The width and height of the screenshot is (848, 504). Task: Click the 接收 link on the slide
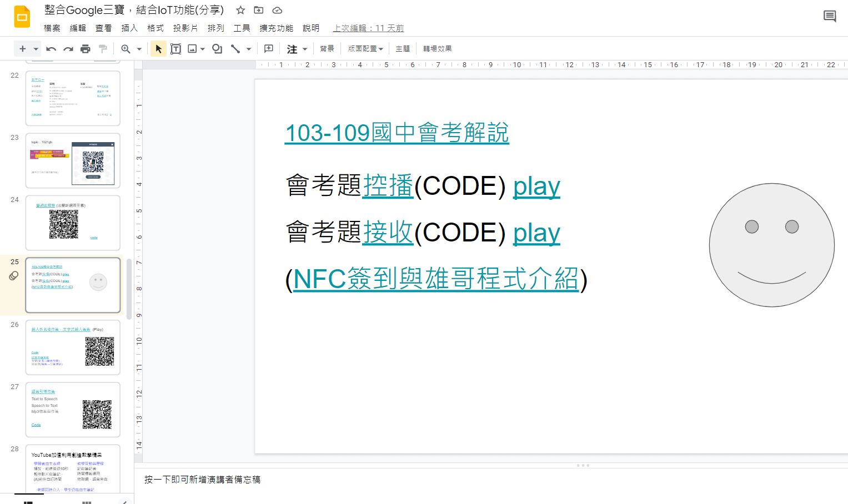[388, 232]
